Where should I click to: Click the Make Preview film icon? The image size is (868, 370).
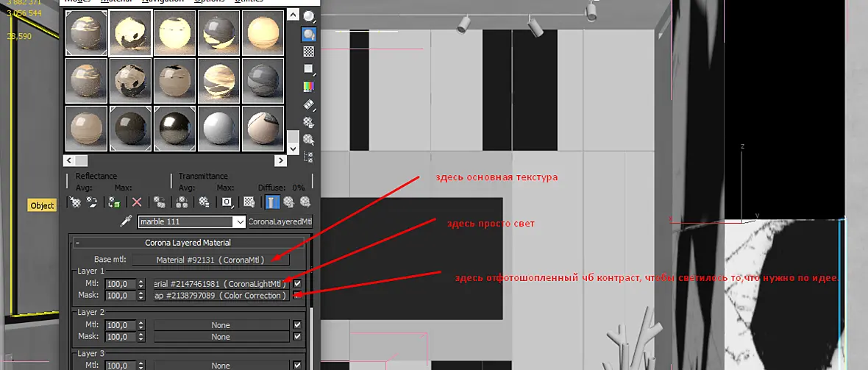[309, 104]
